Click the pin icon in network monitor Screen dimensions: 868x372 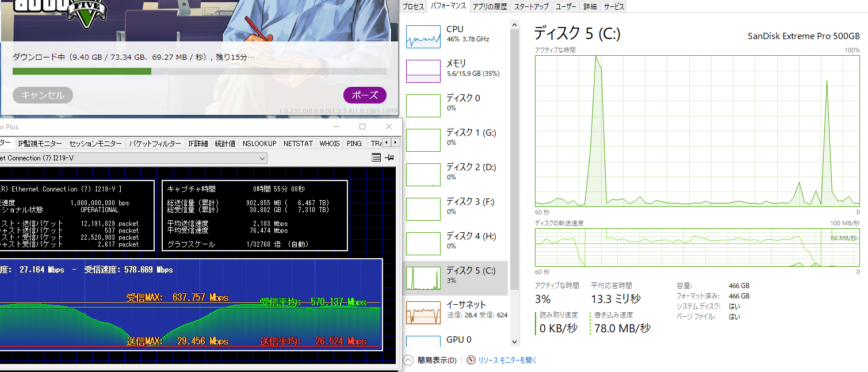click(x=389, y=158)
